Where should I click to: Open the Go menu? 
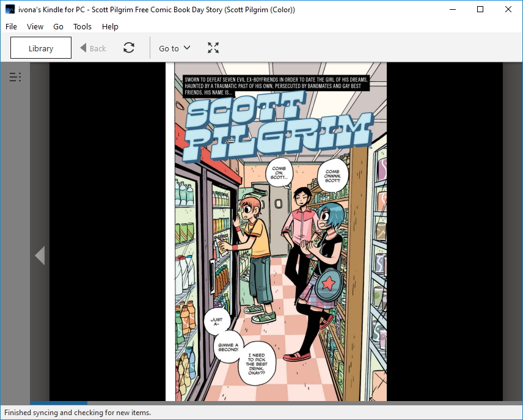58,26
